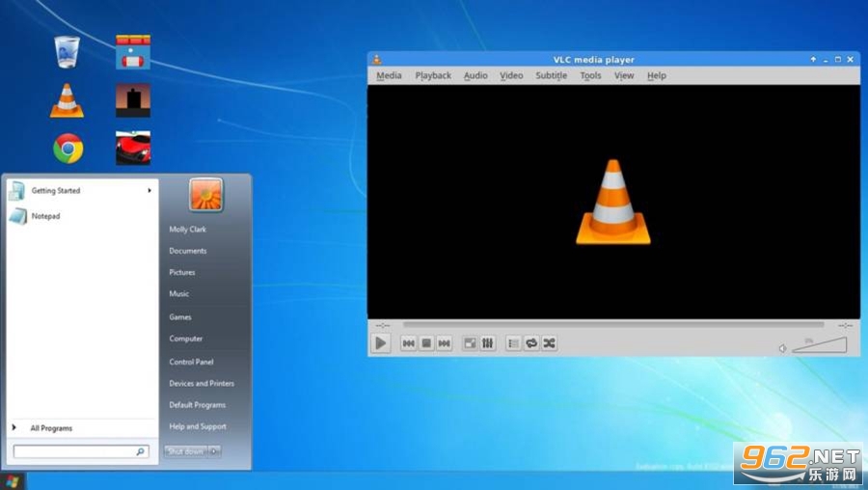The width and height of the screenshot is (868, 490).
Task: Open the Help menu in VLC
Action: (x=657, y=76)
